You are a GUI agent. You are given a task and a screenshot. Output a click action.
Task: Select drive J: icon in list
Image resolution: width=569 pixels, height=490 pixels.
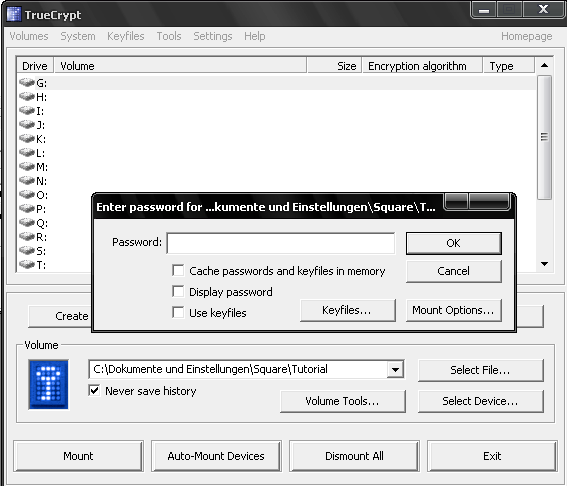click(27, 124)
